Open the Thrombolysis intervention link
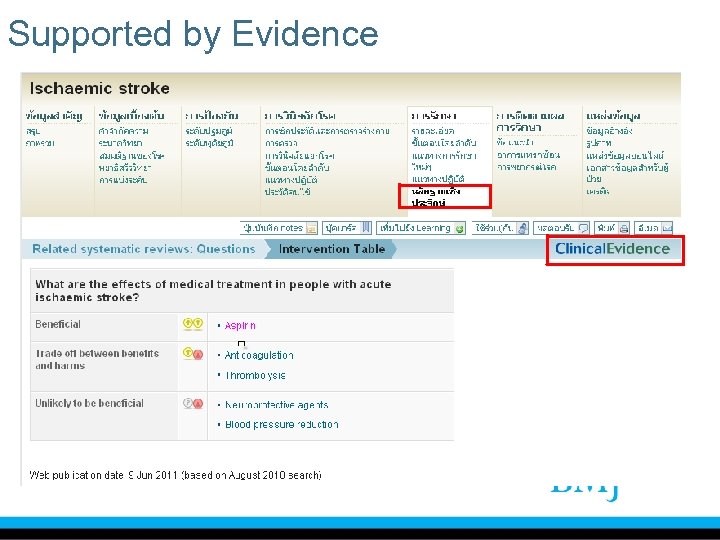 [x=255, y=376]
